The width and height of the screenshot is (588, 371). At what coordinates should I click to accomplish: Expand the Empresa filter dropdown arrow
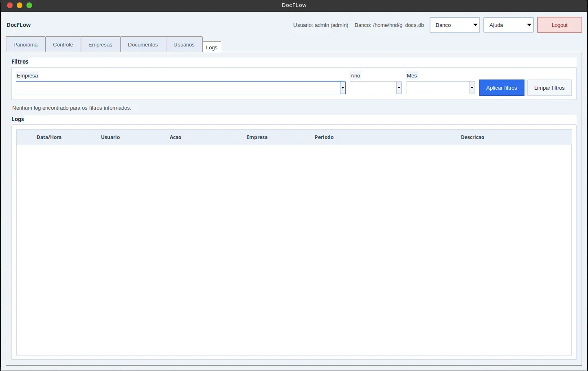tap(342, 88)
